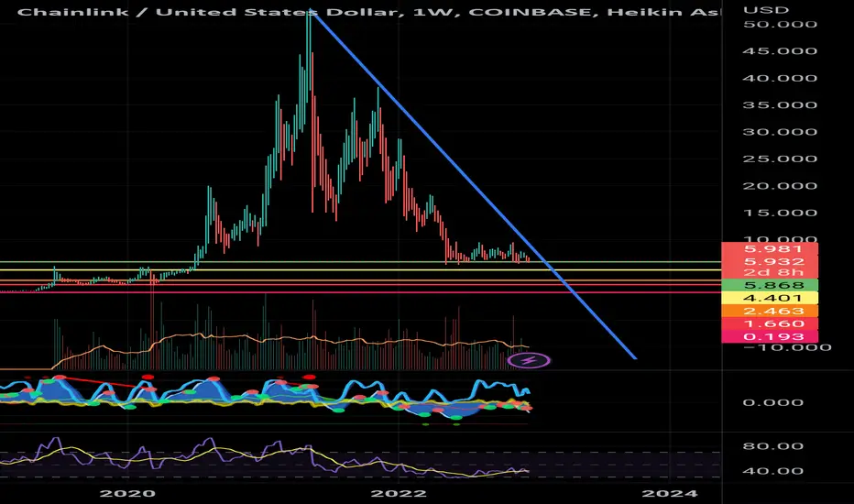
Task: Click the 0.000 oscillator axis value
Action: (772, 402)
